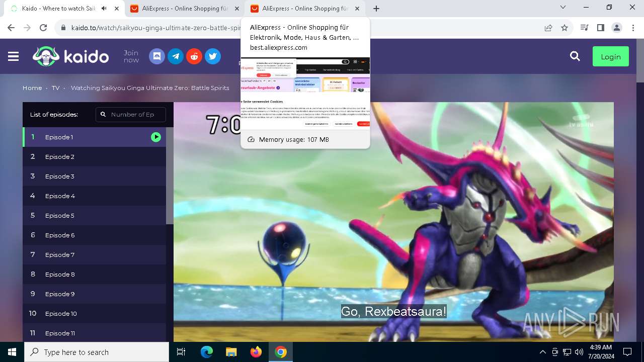Select Episode 7 in the list
The image size is (644, 362).
[x=94, y=254]
